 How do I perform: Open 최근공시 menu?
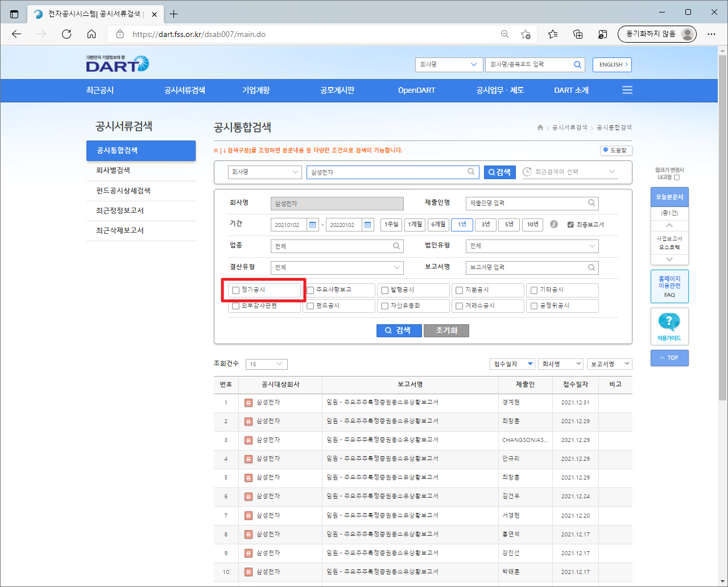[x=100, y=90]
